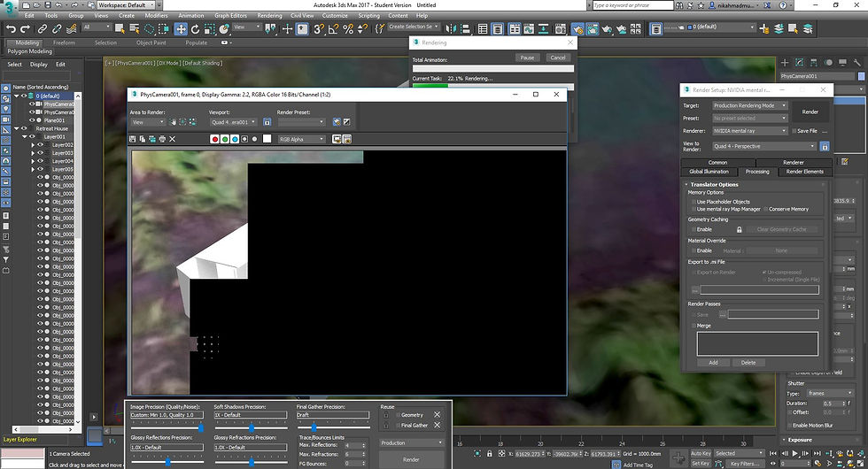Toggle the Save File checkbox
The width and height of the screenshot is (868, 469).
[x=794, y=131]
